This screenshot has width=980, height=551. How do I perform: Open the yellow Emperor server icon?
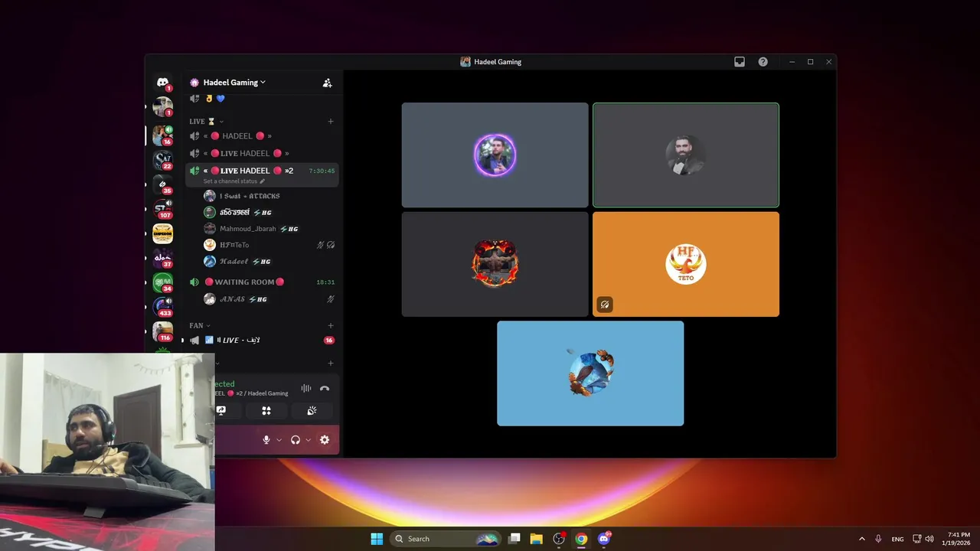(x=162, y=233)
